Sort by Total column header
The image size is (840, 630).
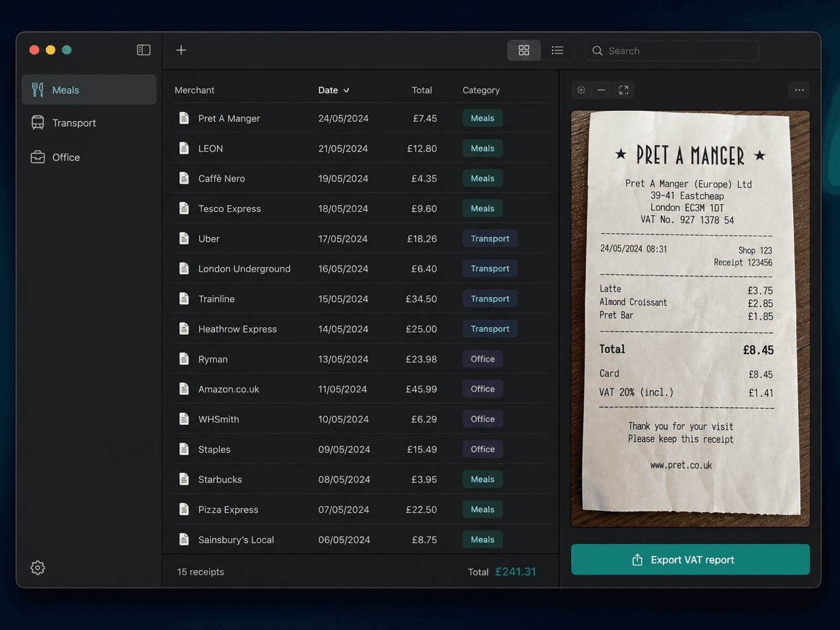(422, 90)
